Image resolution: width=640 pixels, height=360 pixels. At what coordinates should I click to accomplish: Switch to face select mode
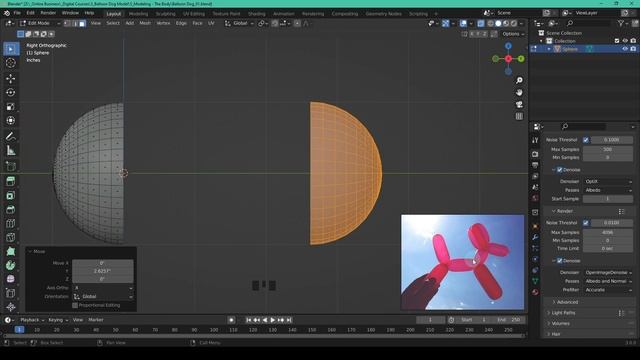[82, 23]
